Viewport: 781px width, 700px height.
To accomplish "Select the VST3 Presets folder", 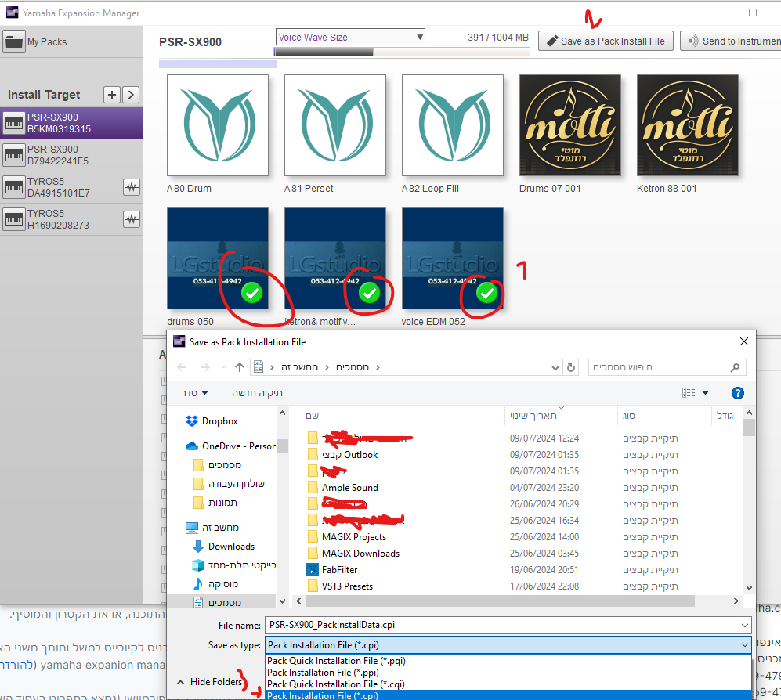I will (x=347, y=586).
